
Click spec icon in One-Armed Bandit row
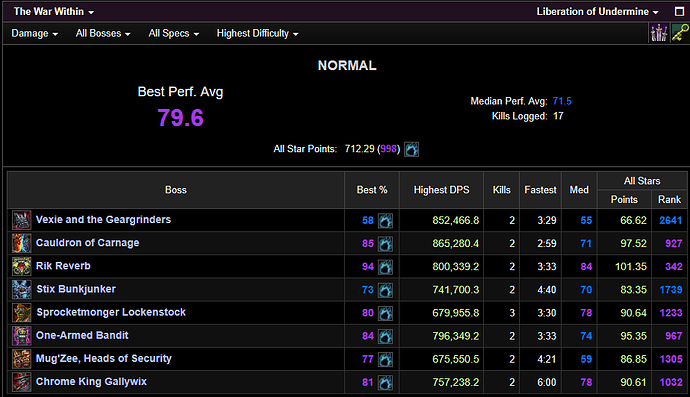click(385, 336)
